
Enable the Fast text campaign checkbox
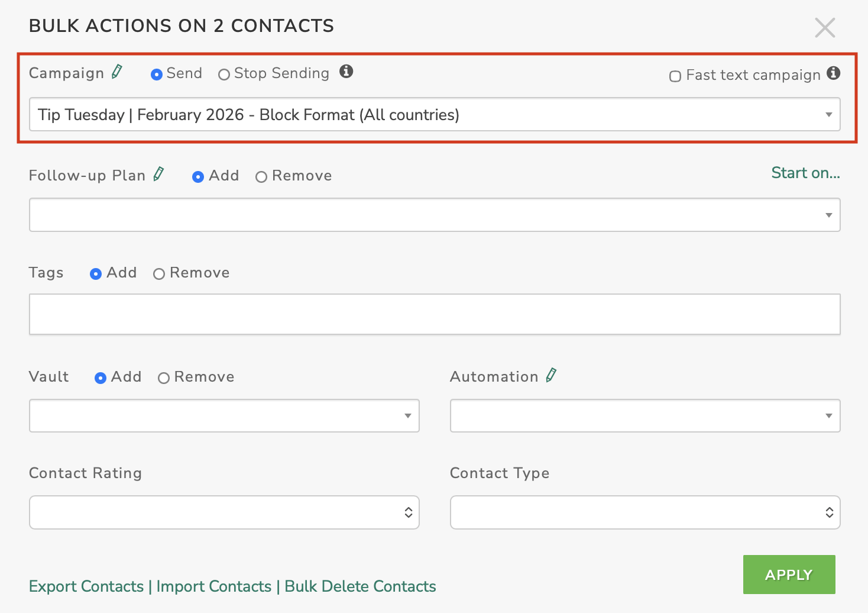(x=675, y=76)
